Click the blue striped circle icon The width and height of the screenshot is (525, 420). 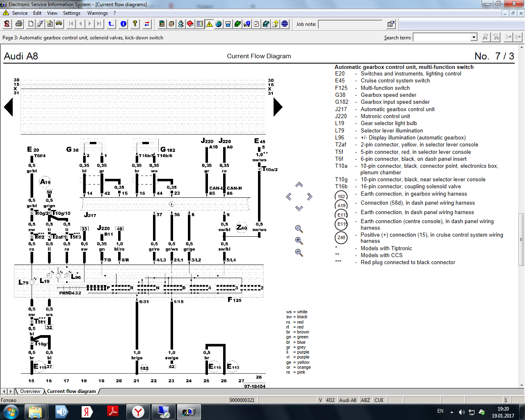(285, 24)
